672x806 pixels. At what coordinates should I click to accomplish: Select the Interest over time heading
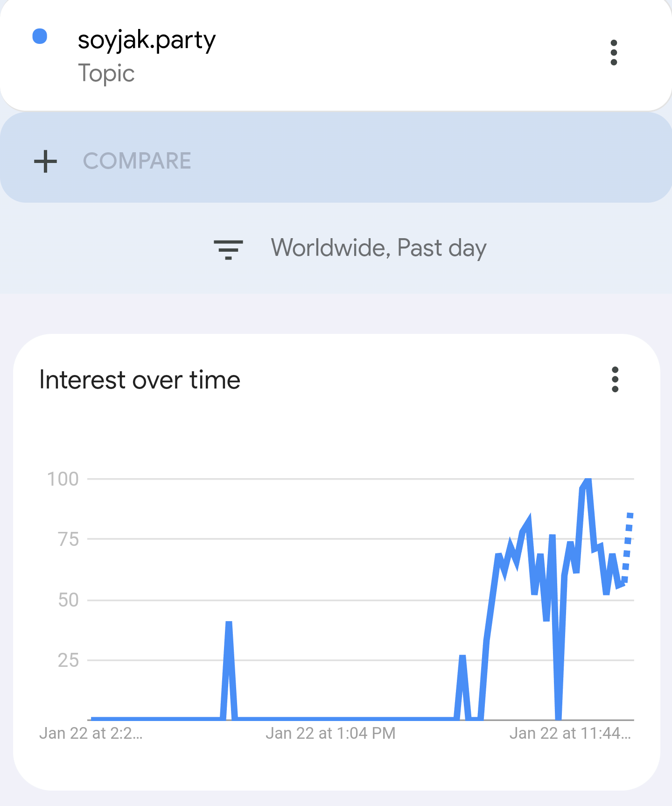(x=140, y=379)
